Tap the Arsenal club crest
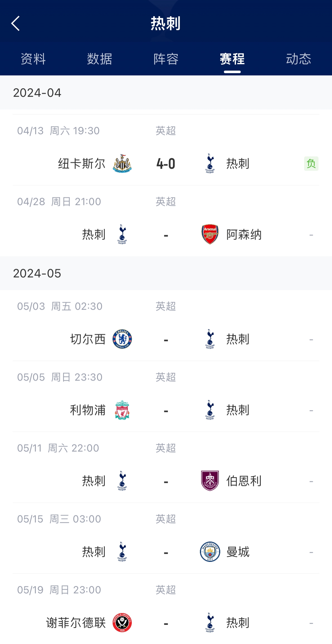 [210, 234]
